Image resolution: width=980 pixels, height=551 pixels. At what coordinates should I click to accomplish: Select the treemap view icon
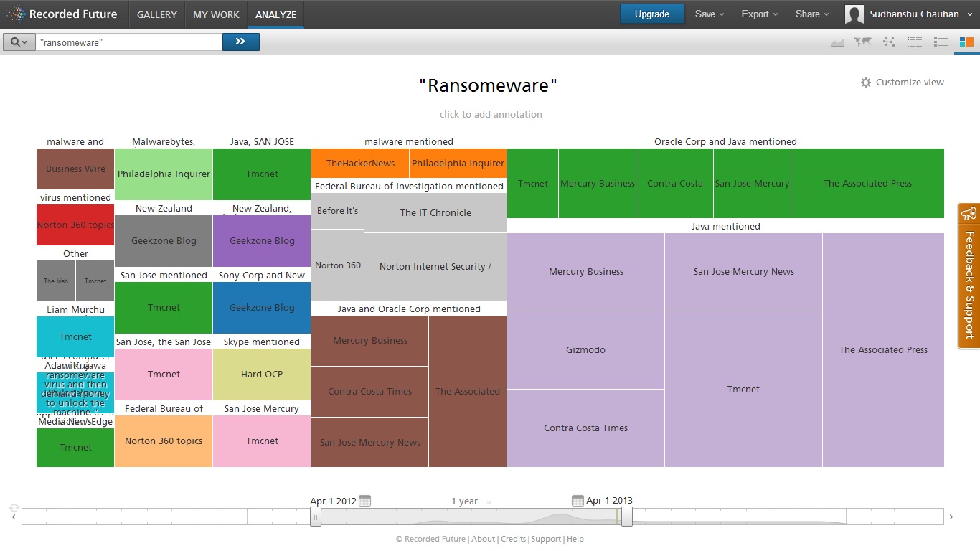pyautogui.click(x=966, y=42)
